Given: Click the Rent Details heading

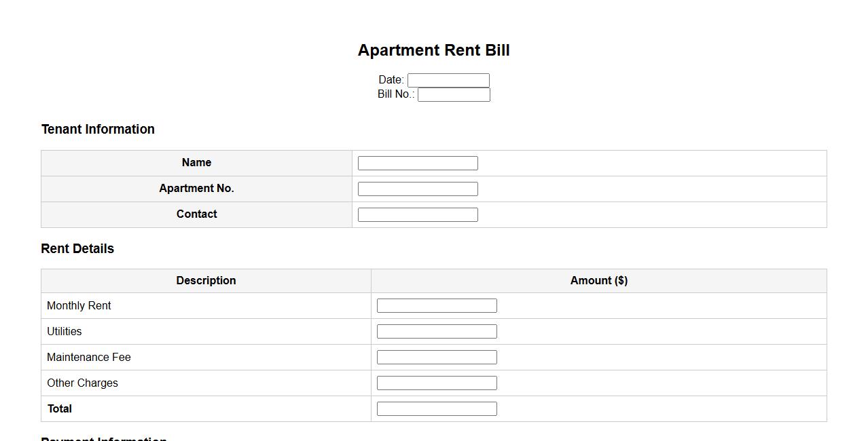Looking at the screenshot, I should (77, 248).
